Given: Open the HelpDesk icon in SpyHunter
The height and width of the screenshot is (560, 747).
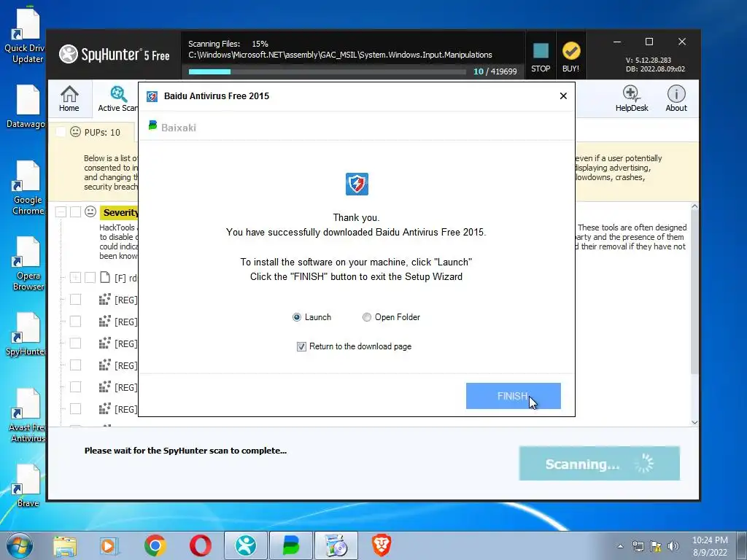Looking at the screenshot, I should [631, 98].
